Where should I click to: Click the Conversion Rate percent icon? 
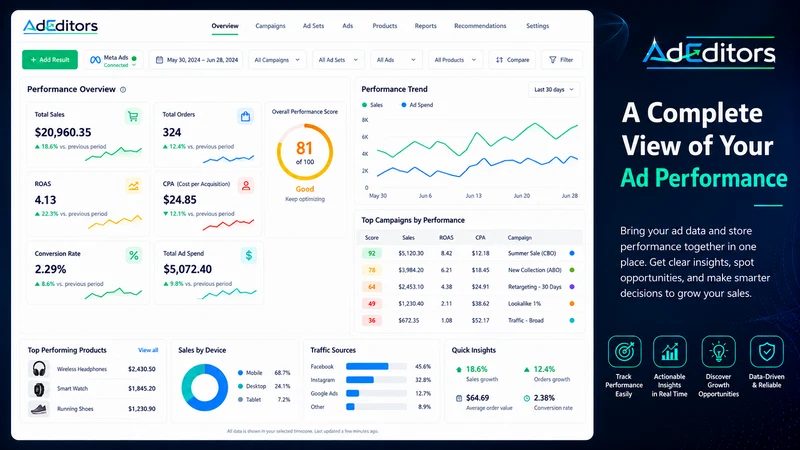point(134,255)
